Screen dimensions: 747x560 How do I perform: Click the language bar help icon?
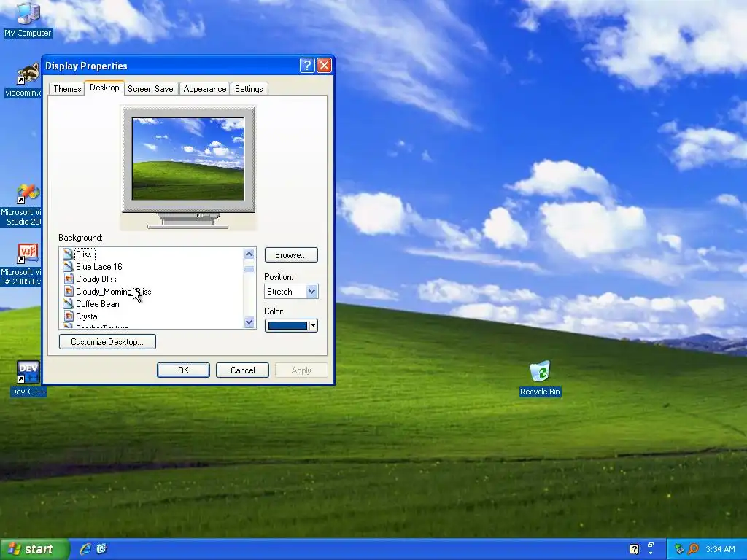pyautogui.click(x=634, y=549)
